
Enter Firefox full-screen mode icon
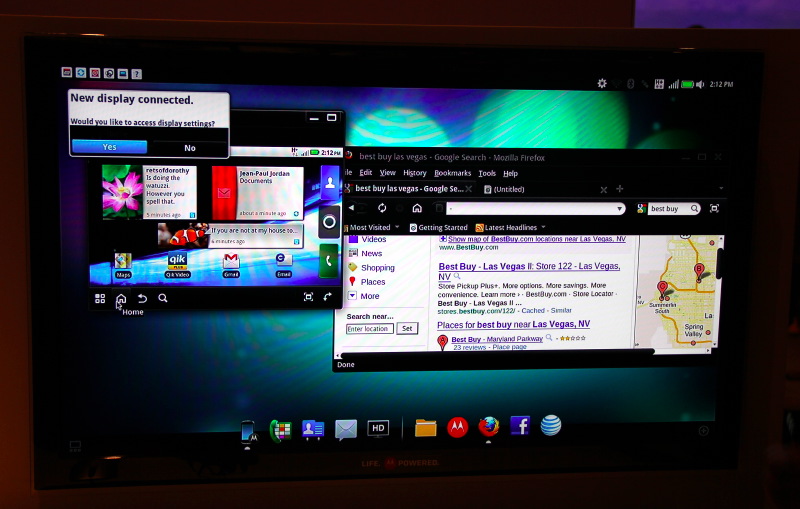(714, 209)
